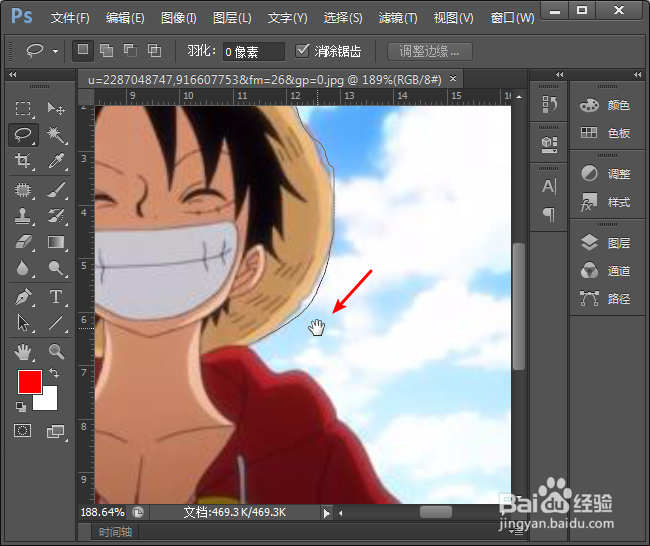Open 视图(V) menu
650x546 pixels.
coord(454,18)
